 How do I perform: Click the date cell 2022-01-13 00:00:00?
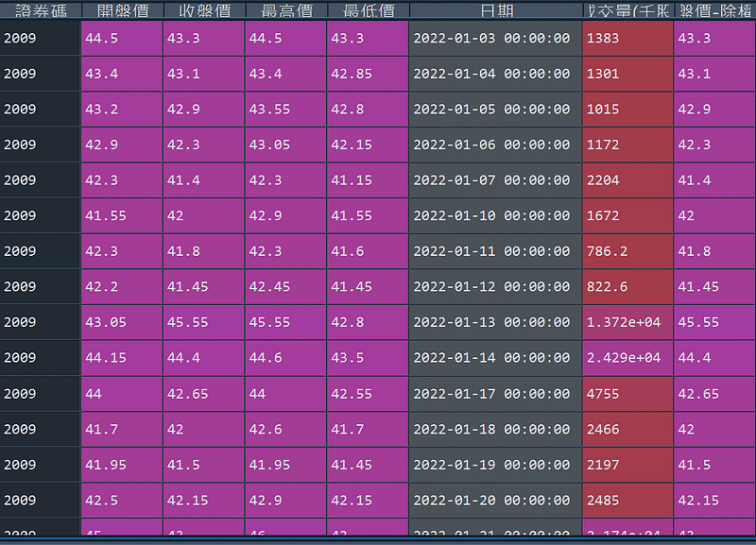[x=495, y=322]
